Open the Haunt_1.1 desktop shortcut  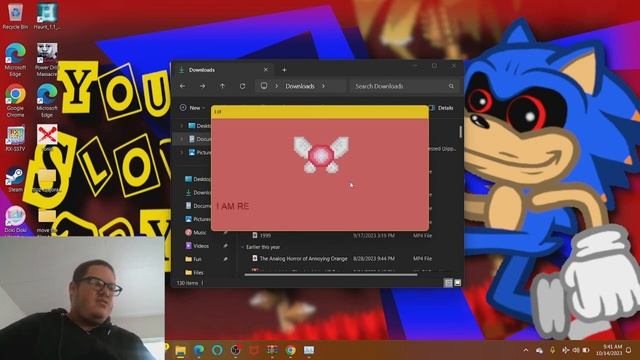tap(47, 16)
